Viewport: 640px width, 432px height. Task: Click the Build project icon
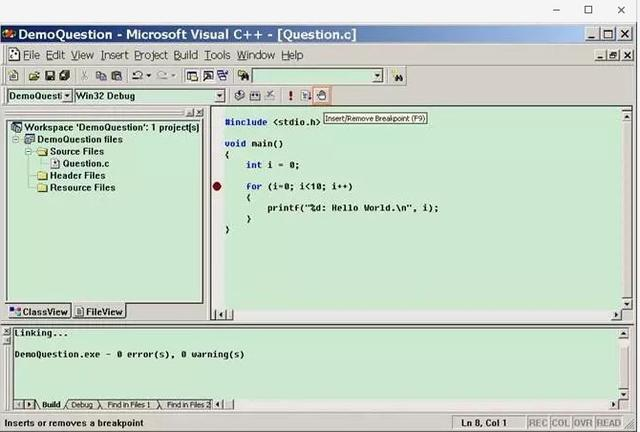[x=255, y=96]
